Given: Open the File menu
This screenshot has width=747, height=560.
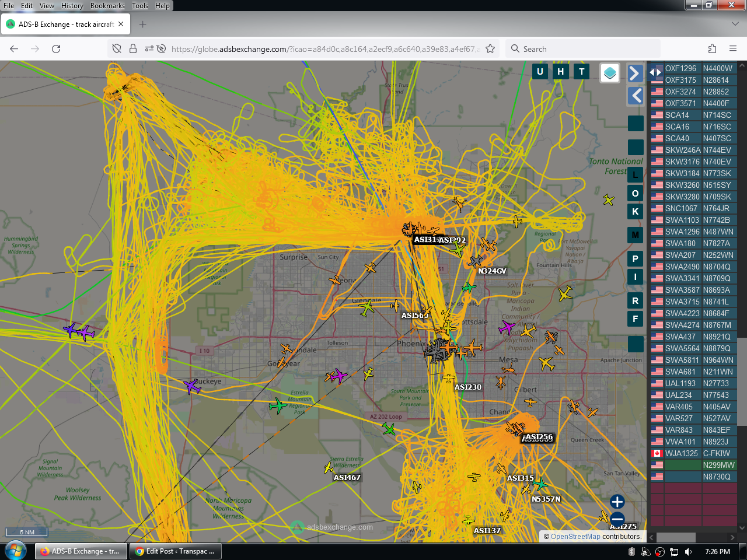Looking at the screenshot, I should 9,6.
